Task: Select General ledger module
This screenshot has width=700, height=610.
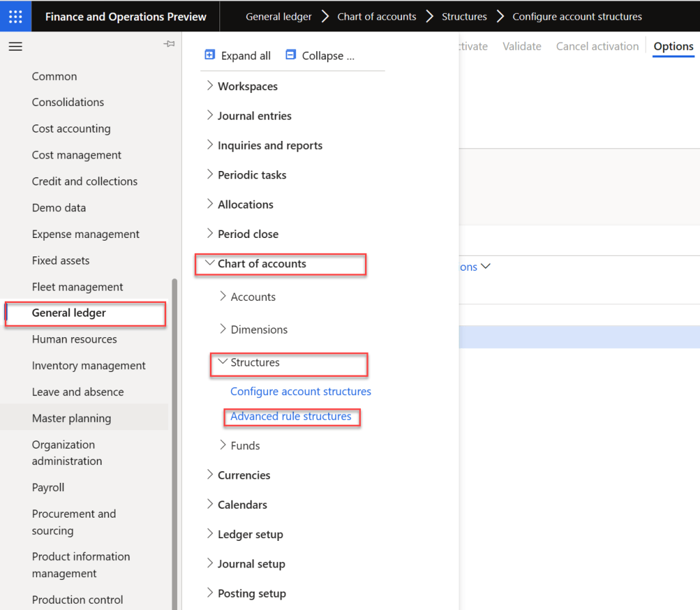Action: pyautogui.click(x=69, y=313)
